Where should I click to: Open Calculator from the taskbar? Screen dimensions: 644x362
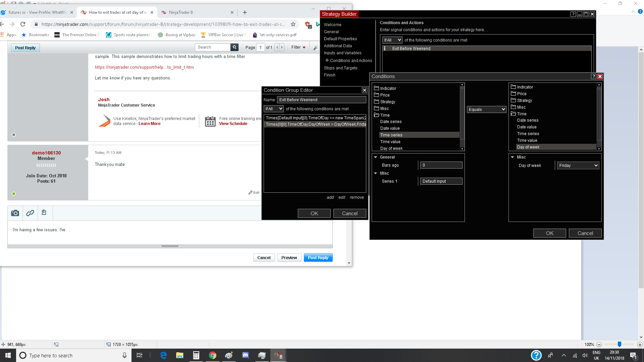tap(196, 355)
